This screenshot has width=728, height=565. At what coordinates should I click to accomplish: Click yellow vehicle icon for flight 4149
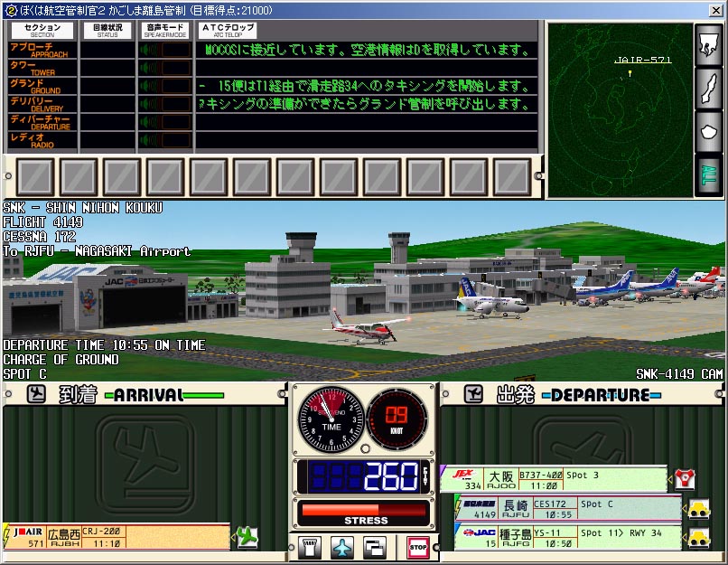coord(699,508)
